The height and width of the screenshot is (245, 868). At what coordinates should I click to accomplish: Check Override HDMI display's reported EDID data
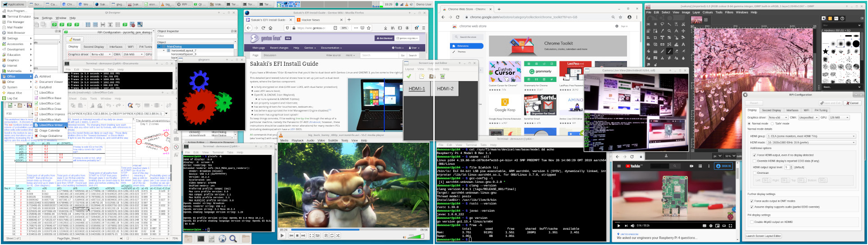click(x=754, y=161)
